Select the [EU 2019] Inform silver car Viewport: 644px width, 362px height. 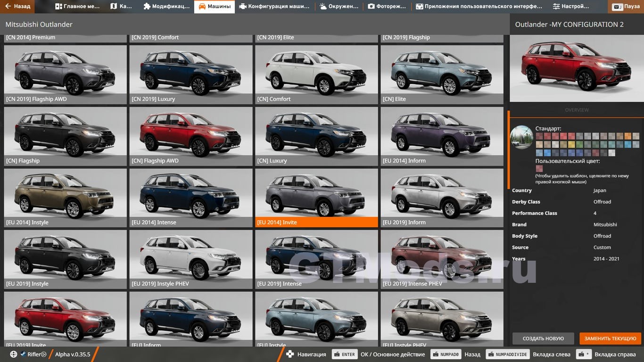[x=442, y=198]
